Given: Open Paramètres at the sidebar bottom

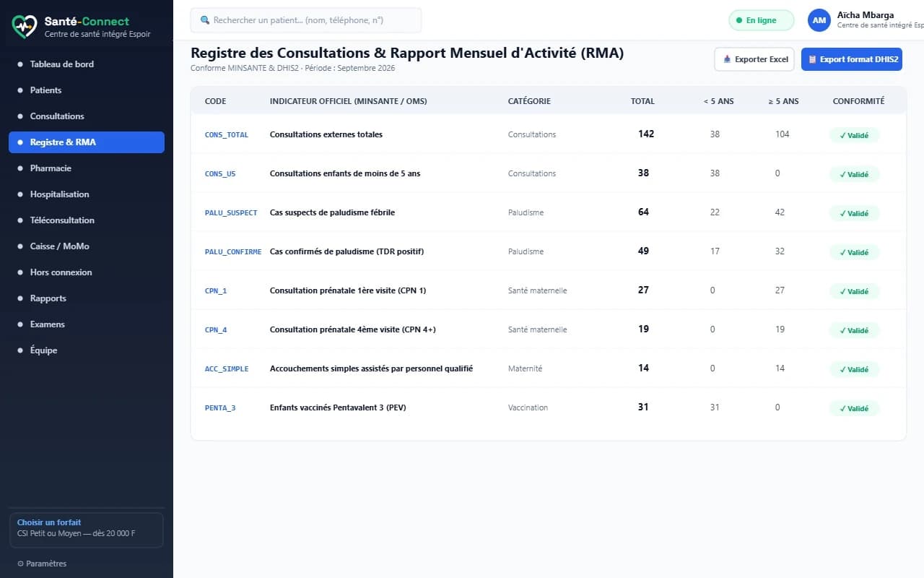Looking at the screenshot, I should (42, 564).
